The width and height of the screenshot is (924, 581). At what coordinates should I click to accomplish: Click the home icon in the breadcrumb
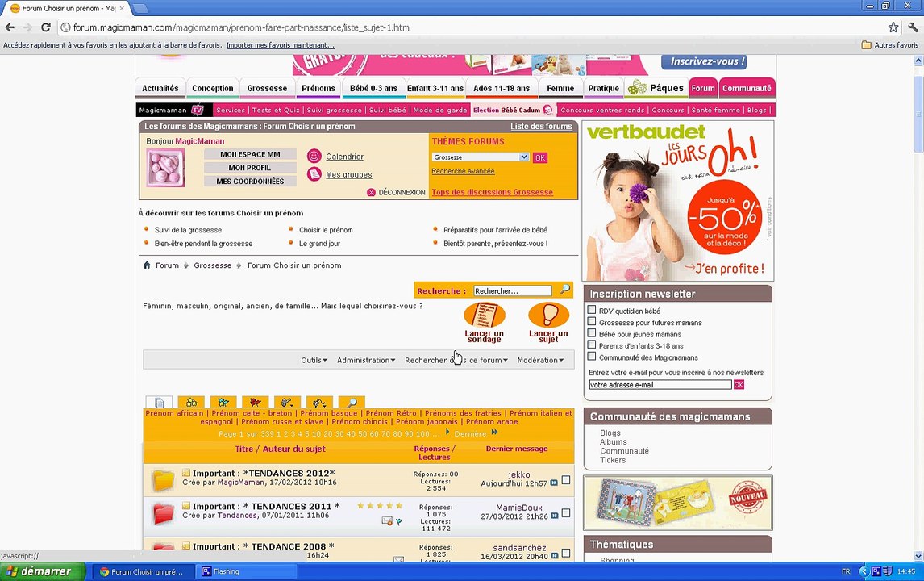(x=148, y=265)
